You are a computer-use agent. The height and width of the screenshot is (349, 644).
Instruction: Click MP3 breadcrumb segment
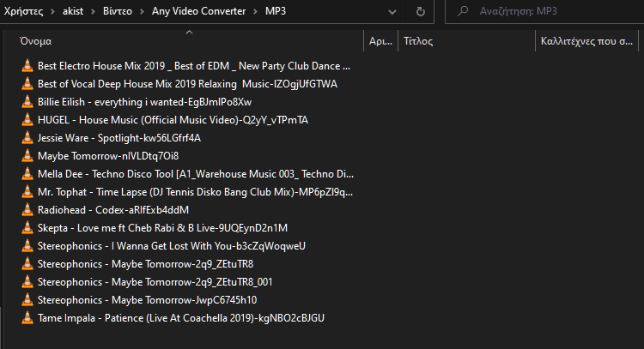[275, 11]
